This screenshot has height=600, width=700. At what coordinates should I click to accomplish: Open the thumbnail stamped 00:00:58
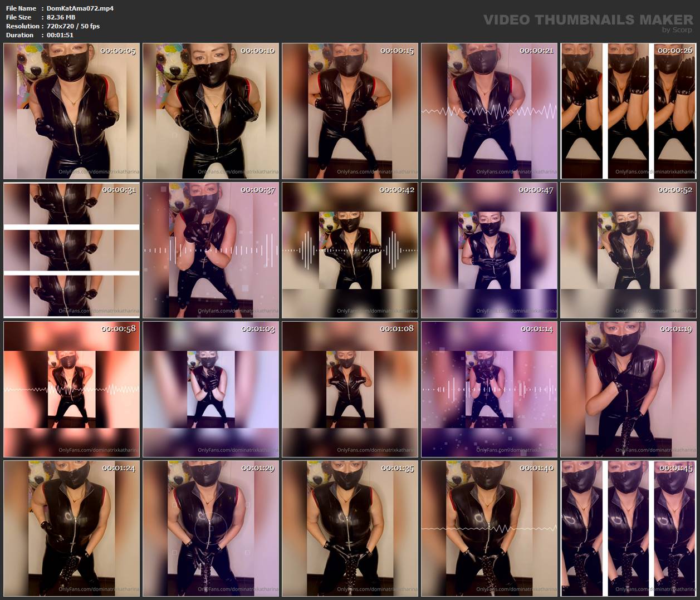tap(71, 390)
